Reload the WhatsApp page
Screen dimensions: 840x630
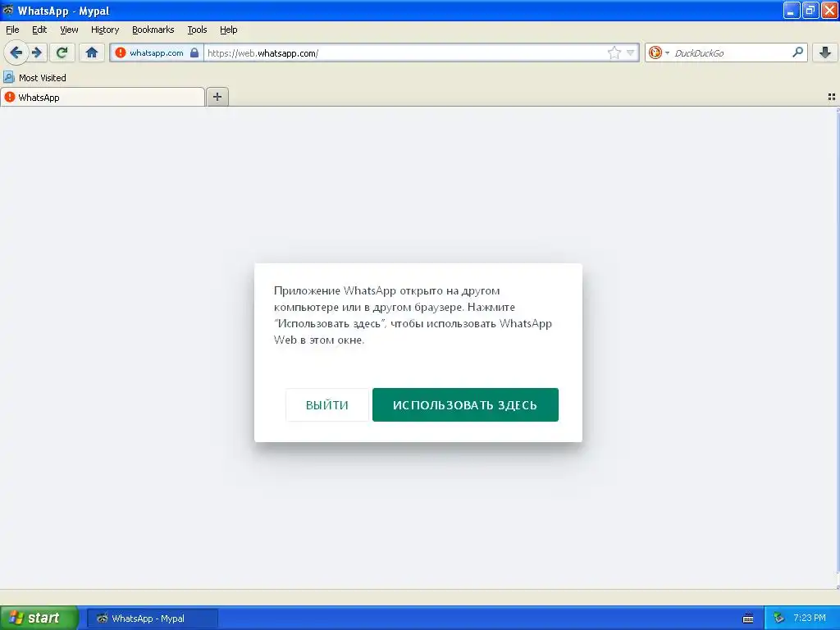click(62, 52)
